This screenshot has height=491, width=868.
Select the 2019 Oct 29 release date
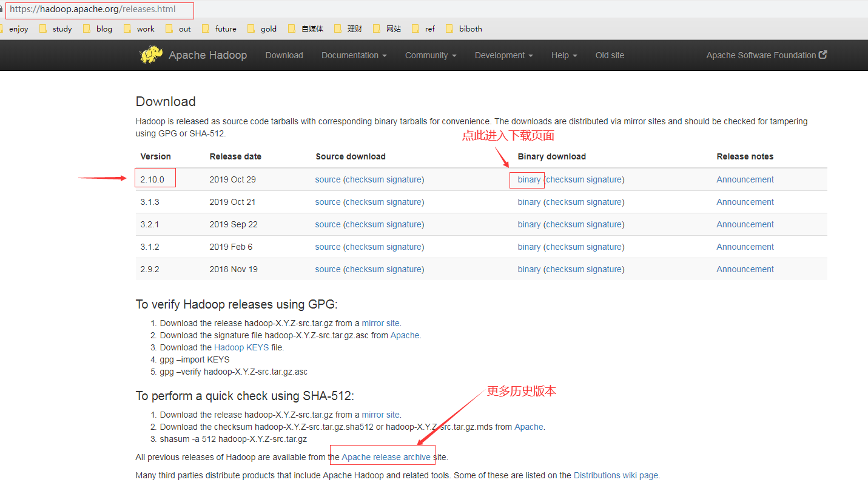[233, 179]
